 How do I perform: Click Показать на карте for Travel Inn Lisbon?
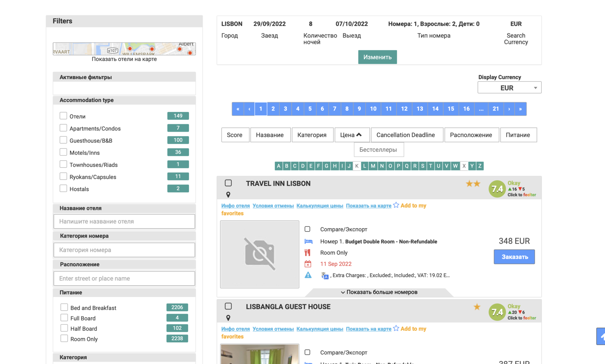[x=369, y=206]
